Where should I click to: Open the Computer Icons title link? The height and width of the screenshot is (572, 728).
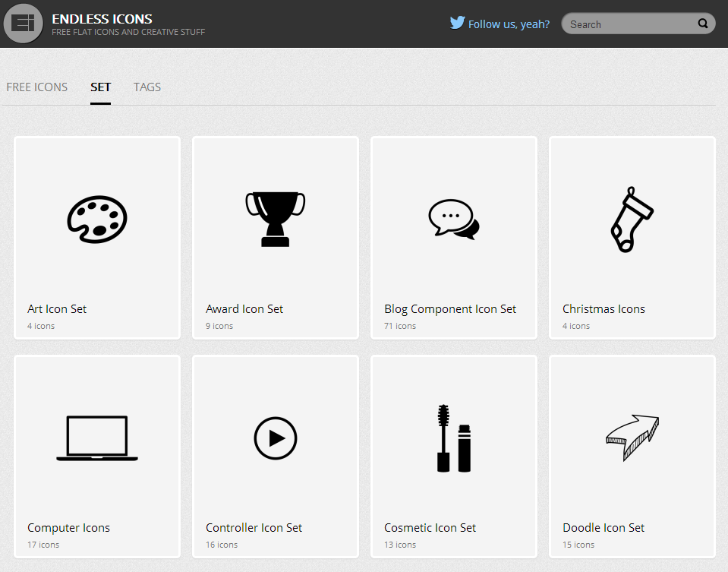(68, 528)
